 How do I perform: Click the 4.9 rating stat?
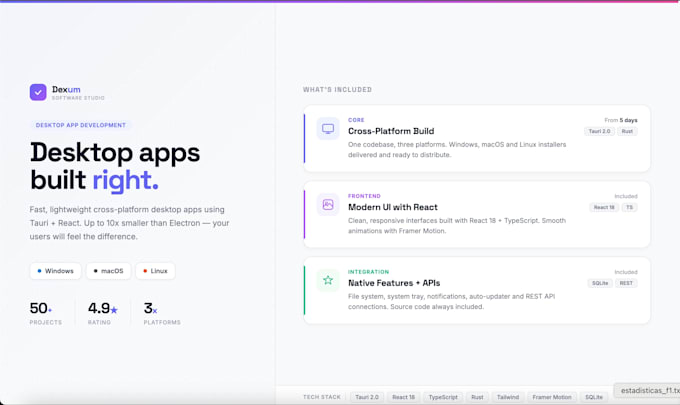click(x=103, y=313)
